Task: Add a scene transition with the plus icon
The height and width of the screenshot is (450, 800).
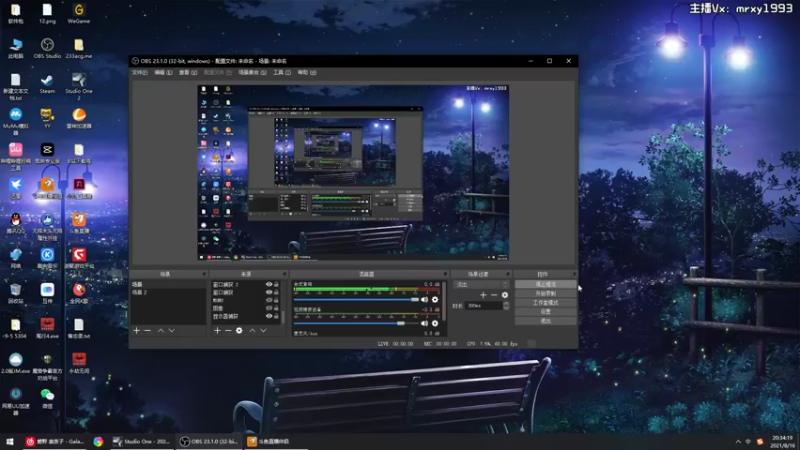Action: [x=483, y=295]
